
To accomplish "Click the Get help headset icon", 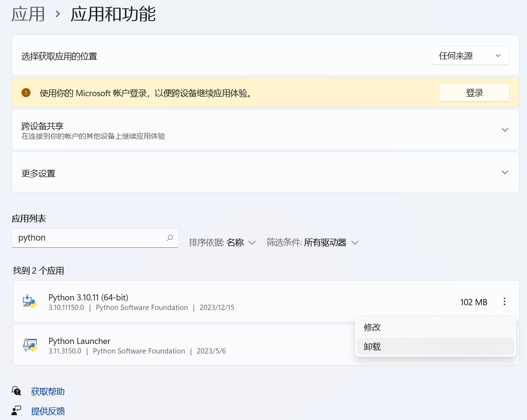I will [x=16, y=391].
